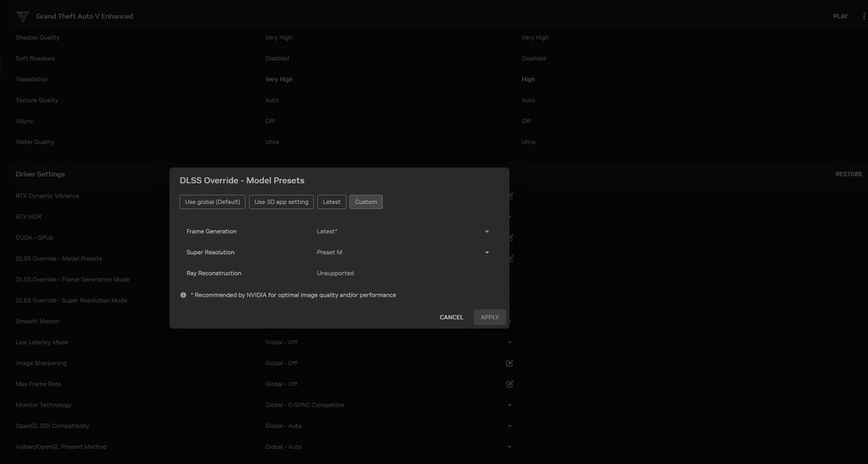Expand the OpenGL GDI Compatibility dropdown arrow

click(509, 426)
